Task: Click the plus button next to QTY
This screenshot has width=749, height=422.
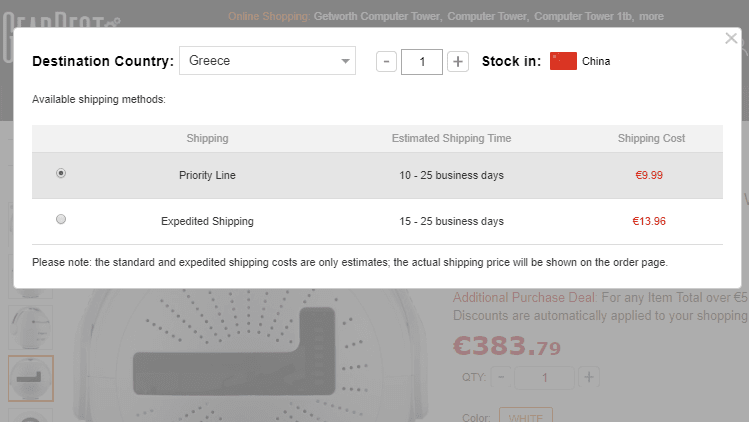Action: point(590,377)
